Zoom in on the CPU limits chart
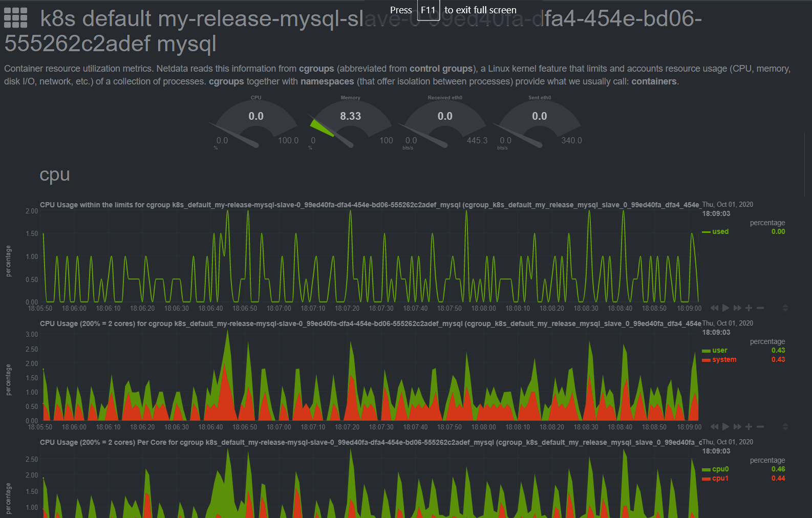812x518 pixels. (x=749, y=308)
